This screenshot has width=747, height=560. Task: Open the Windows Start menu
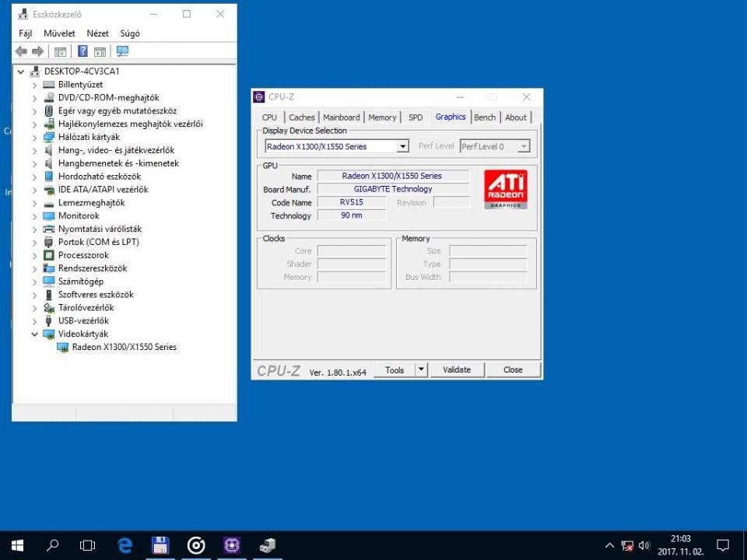17,545
